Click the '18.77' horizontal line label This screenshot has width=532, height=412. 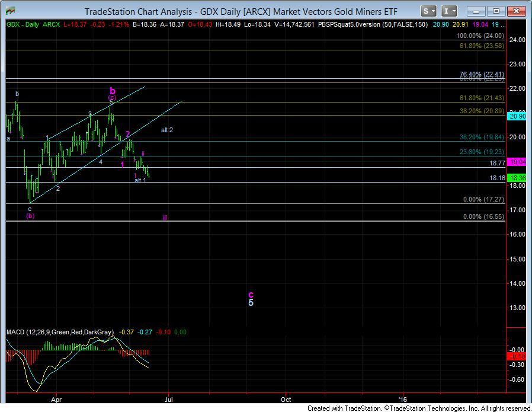(497, 163)
